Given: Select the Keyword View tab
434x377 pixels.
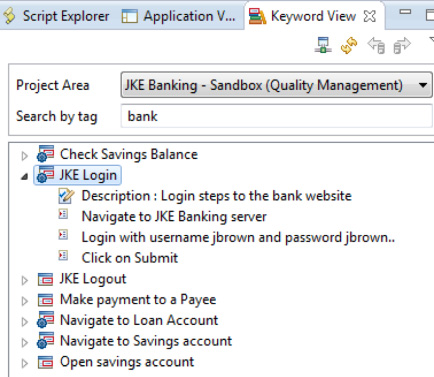Looking at the screenshot, I should pyautogui.click(x=313, y=16).
